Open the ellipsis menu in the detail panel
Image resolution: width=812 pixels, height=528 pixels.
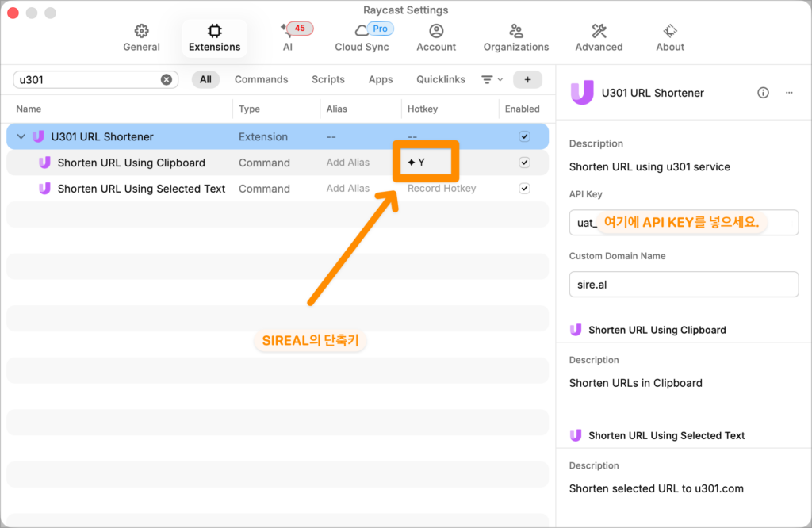tap(789, 93)
